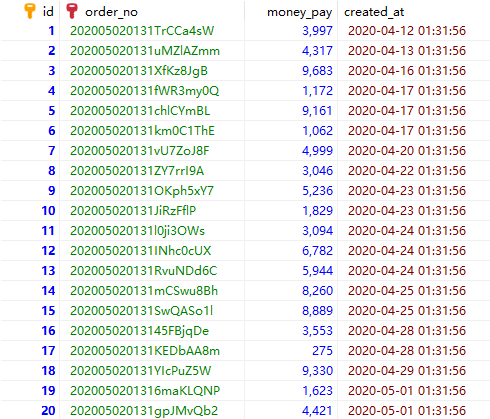Click created_at cell in row id 19
This screenshot has height=419, width=490.
(x=407, y=391)
